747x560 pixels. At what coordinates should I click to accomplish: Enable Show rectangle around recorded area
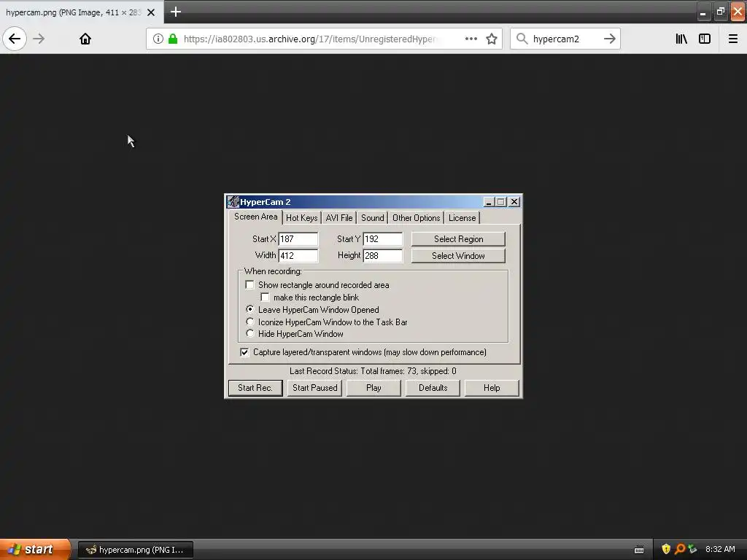[x=249, y=285]
